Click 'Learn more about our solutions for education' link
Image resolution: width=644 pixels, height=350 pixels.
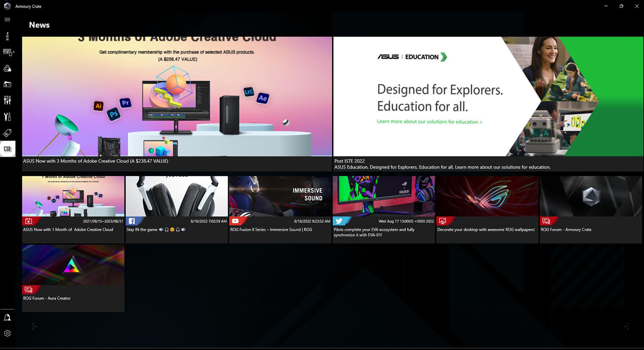(x=429, y=122)
